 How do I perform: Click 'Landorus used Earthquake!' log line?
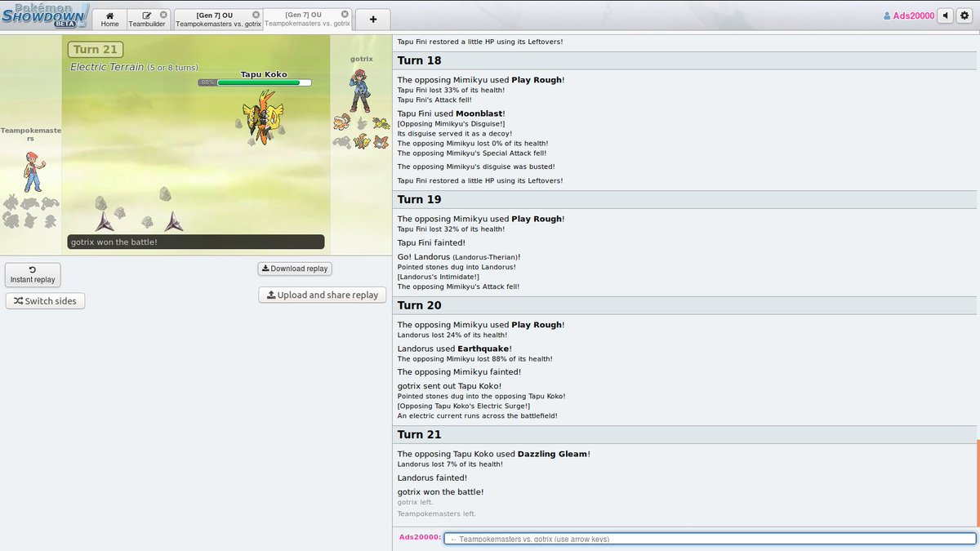[x=455, y=349]
